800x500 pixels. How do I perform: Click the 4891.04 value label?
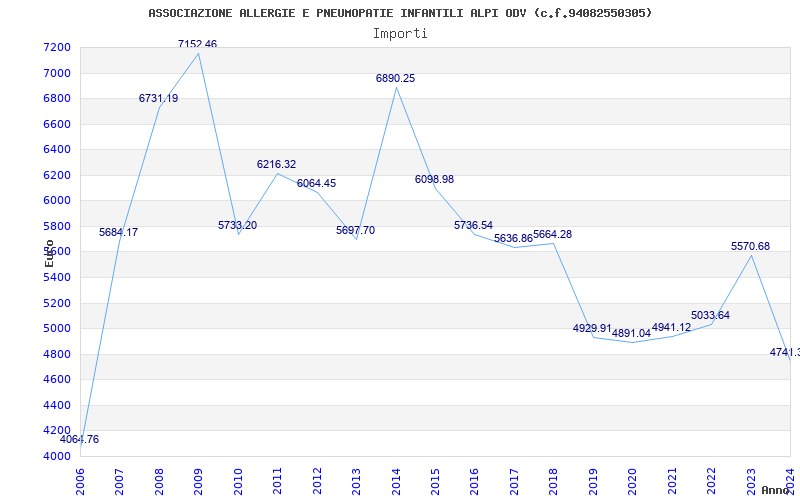point(632,334)
